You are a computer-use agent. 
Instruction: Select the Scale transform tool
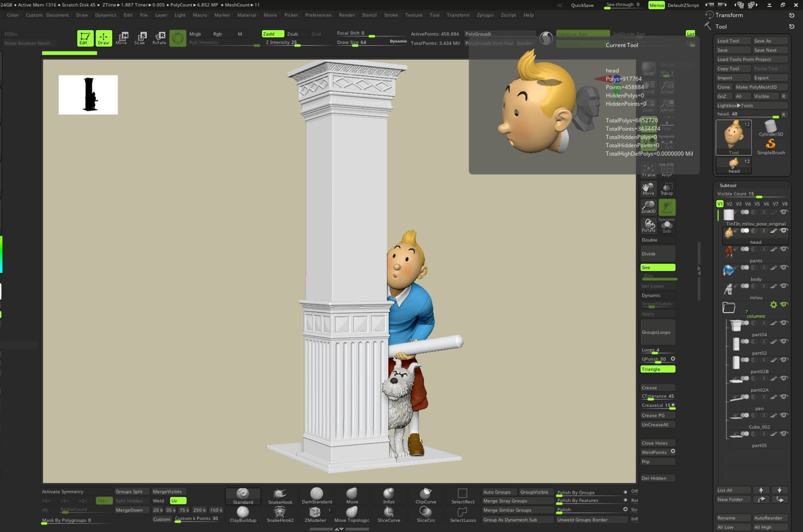[x=140, y=38]
